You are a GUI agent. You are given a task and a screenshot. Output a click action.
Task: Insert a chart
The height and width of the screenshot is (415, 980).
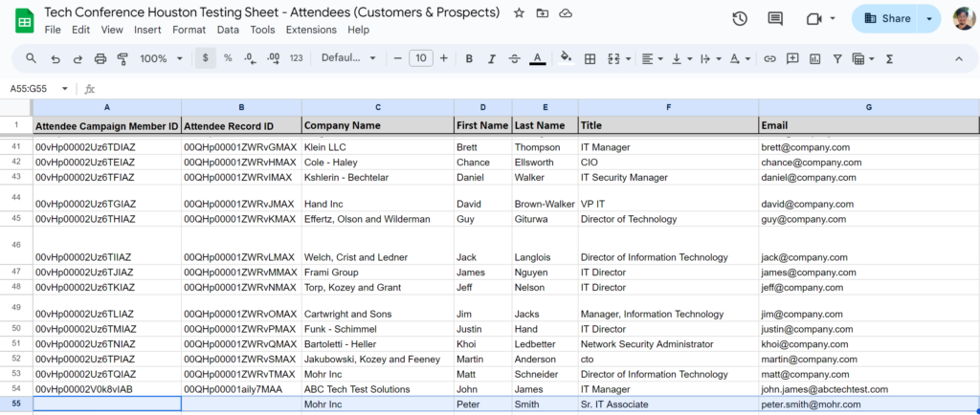[x=815, y=58]
